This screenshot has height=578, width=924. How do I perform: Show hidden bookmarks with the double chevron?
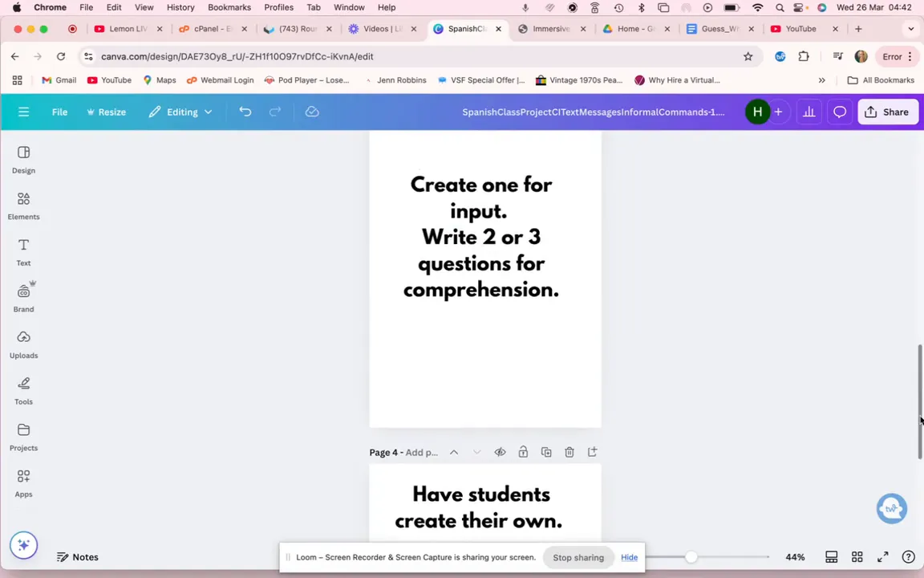(821, 80)
